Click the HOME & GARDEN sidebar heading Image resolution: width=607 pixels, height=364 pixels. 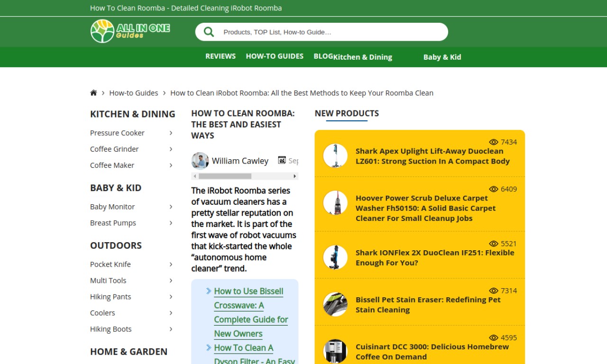click(x=129, y=352)
